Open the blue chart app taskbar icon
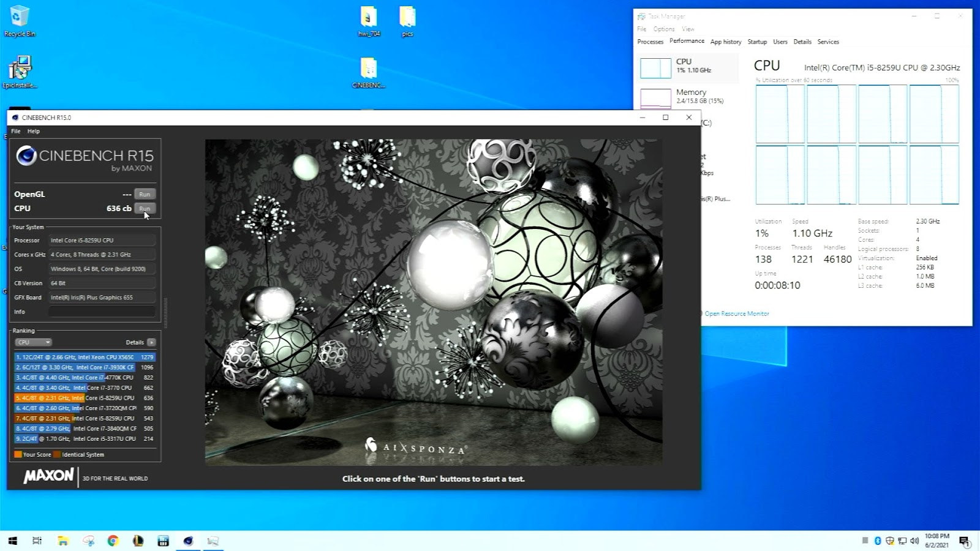The width and height of the screenshot is (980, 551). [x=163, y=541]
